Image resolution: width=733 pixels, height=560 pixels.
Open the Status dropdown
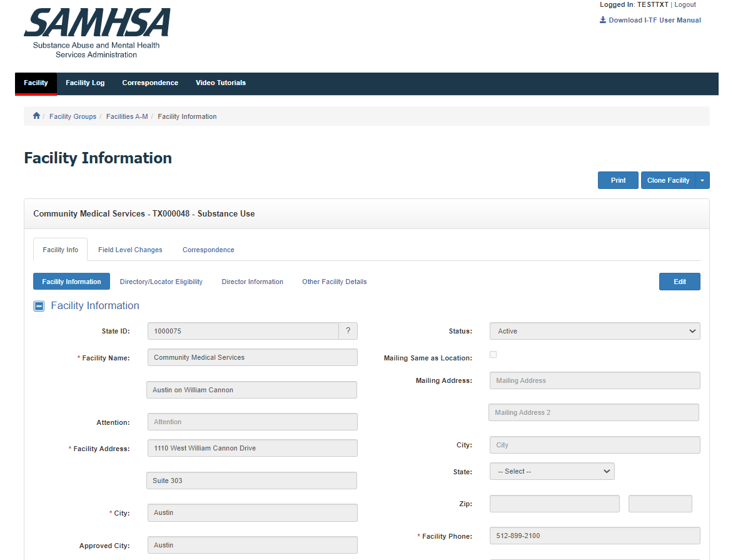coord(594,331)
